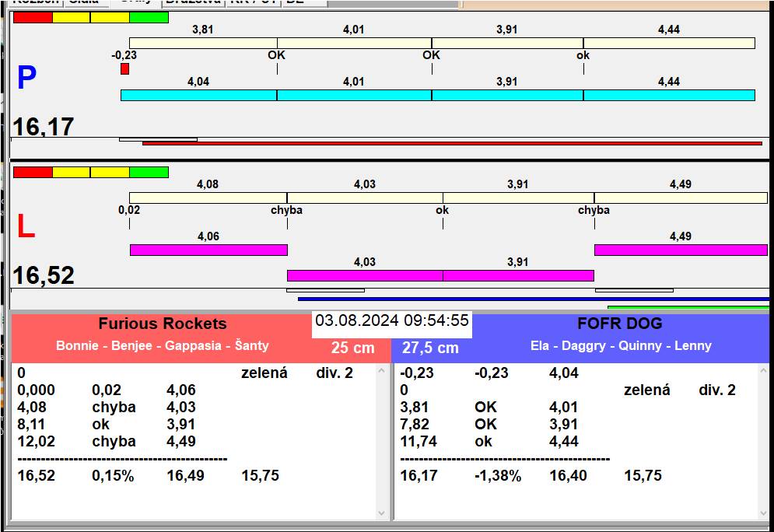This screenshot has width=774, height=532.
Task: Select the magenta bar labeled 4,03 in lane L
Action: point(365,275)
